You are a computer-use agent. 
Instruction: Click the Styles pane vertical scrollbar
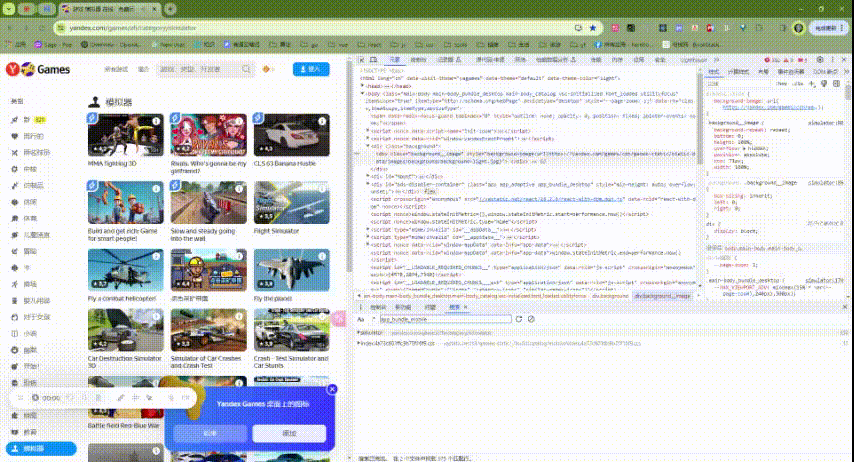(x=848, y=93)
